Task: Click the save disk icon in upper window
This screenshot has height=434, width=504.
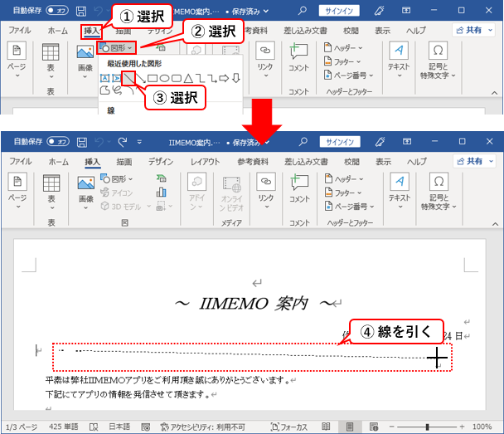Action: coord(81,11)
